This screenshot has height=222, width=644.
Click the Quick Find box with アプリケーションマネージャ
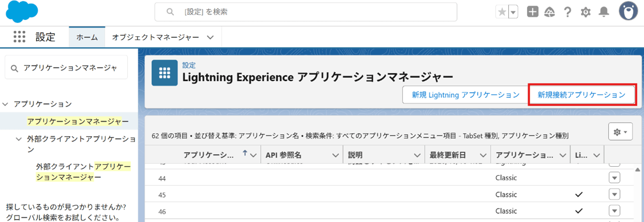coord(66,68)
